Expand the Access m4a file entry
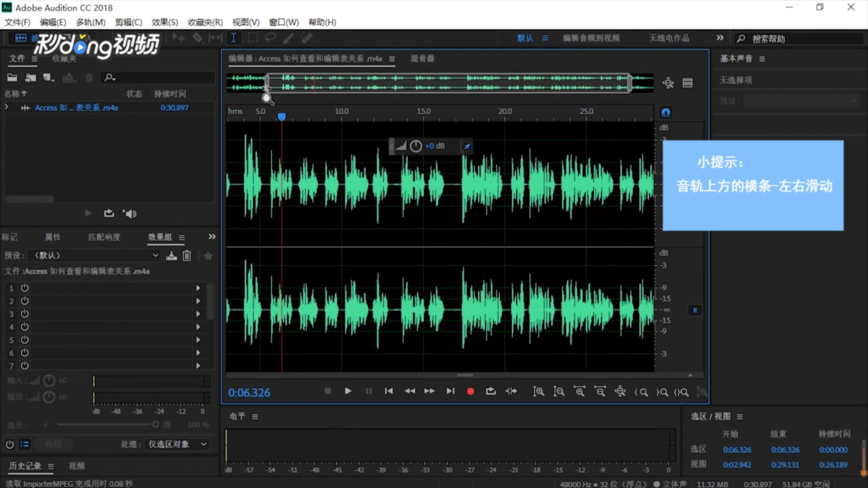Image resolution: width=868 pixels, height=488 pixels. (6, 108)
